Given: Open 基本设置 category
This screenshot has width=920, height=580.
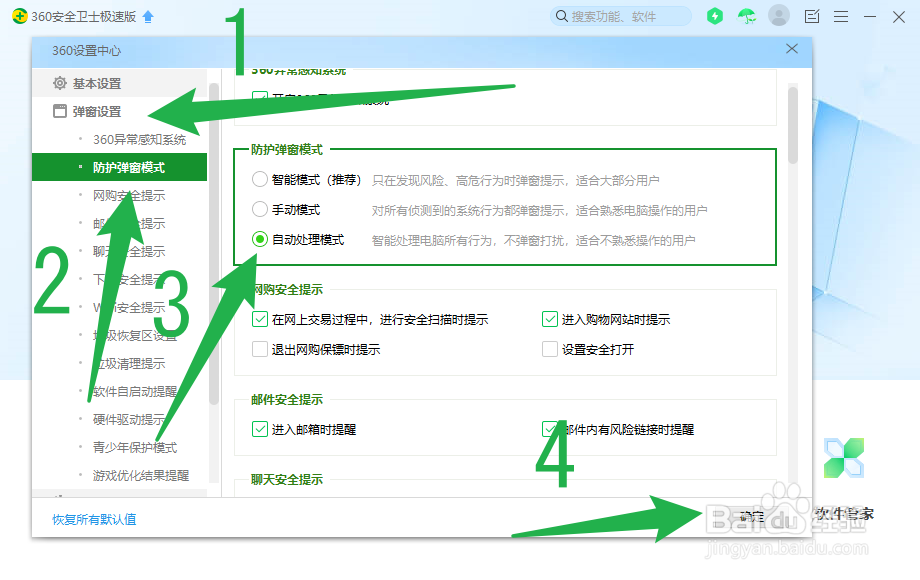Looking at the screenshot, I should pyautogui.click(x=119, y=83).
